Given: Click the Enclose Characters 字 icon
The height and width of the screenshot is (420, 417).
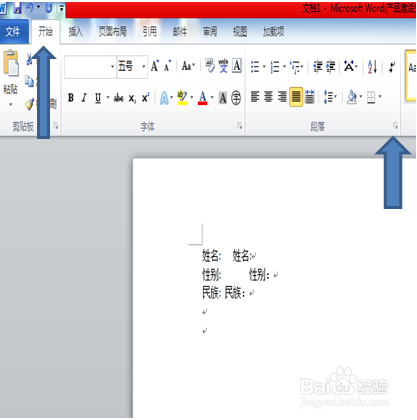Looking at the screenshot, I should [x=236, y=98].
